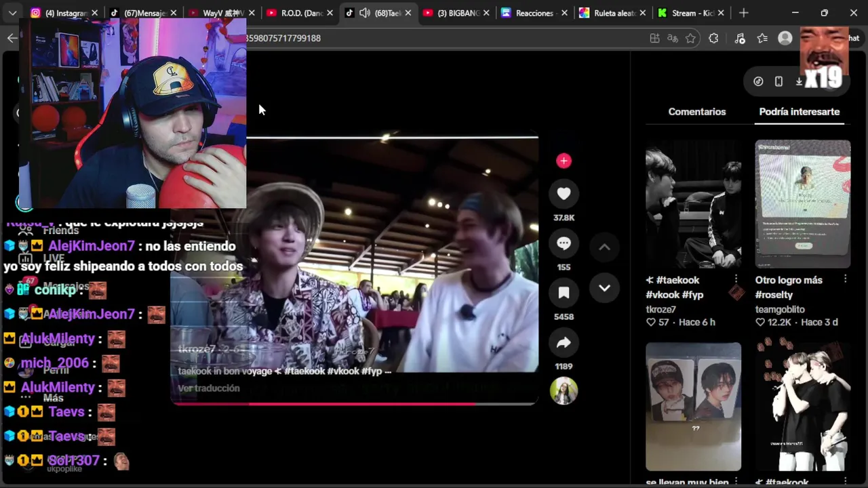The width and height of the screenshot is (868, 488).
Task: Click the download icon in the top pill
Action: click(x=799, y=81)
